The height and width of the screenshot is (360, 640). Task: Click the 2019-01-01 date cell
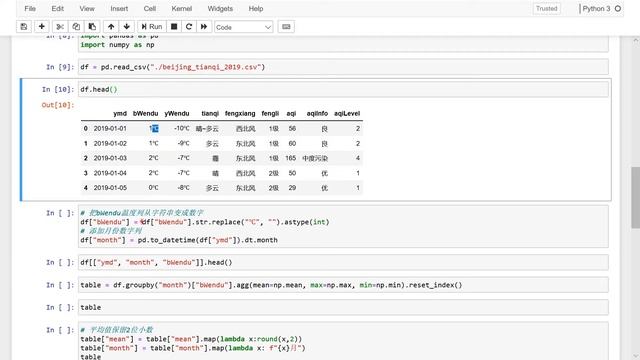[110, 129]
